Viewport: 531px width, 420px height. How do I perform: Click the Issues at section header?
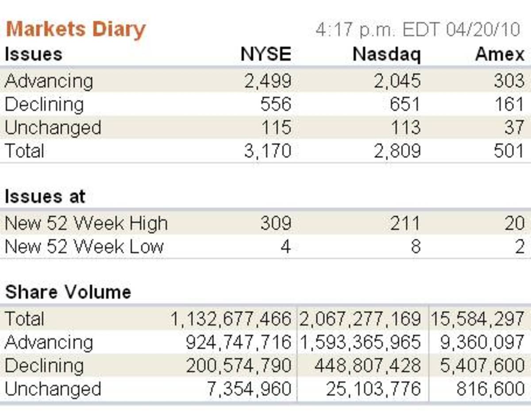pos(45,197)
